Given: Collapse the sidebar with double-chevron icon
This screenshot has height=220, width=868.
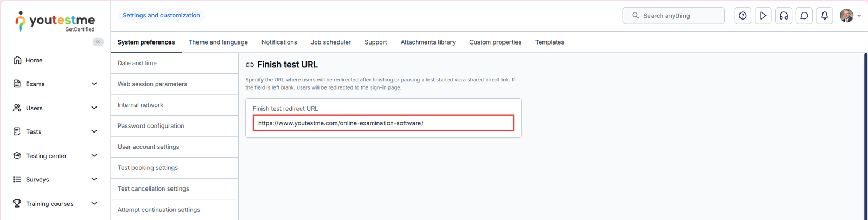Looking at the screenshot, I should point(98,42).
